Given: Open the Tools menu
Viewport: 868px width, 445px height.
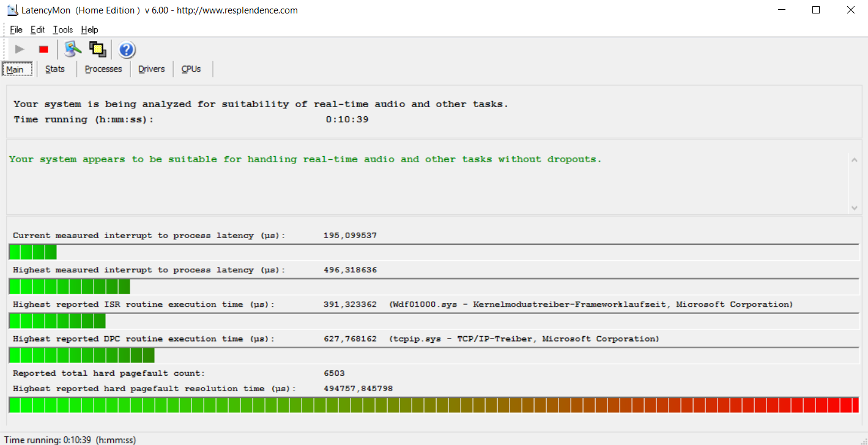Looking at the screenshot, I should coord(62,29).
